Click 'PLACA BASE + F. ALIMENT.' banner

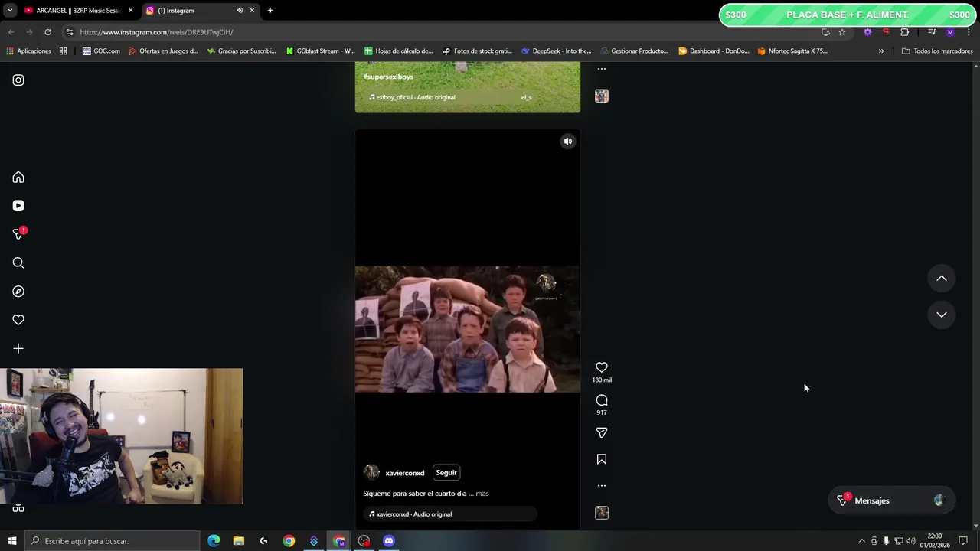pos(848,15)
